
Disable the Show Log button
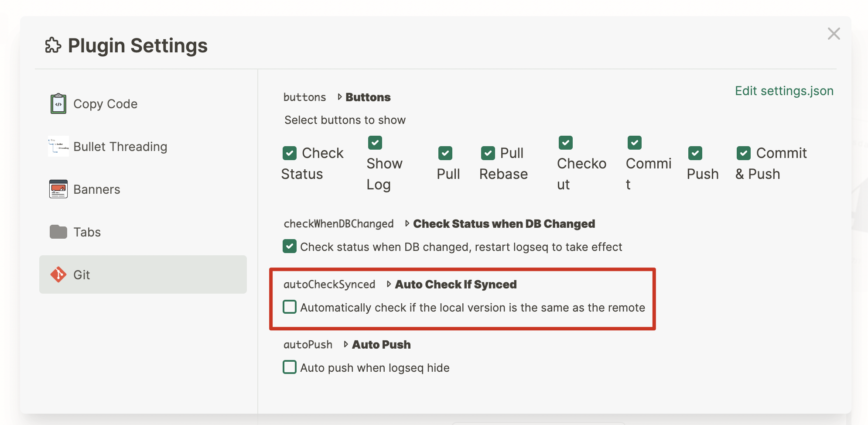[375, 142]
